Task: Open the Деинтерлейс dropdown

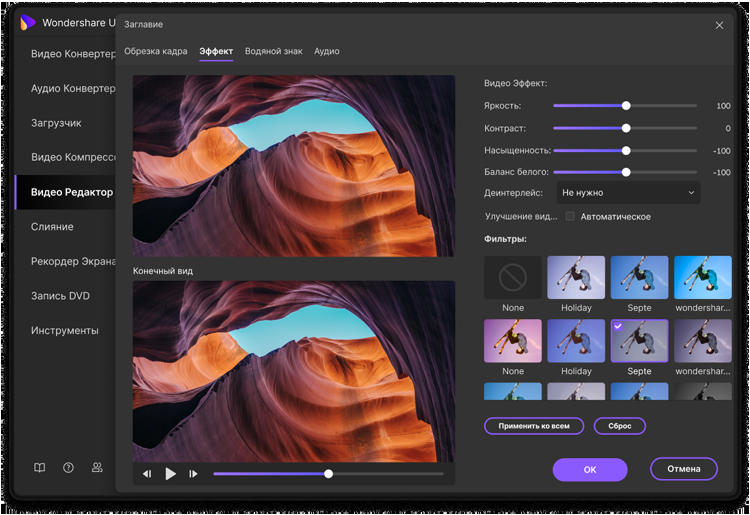Action: (629, 193)
